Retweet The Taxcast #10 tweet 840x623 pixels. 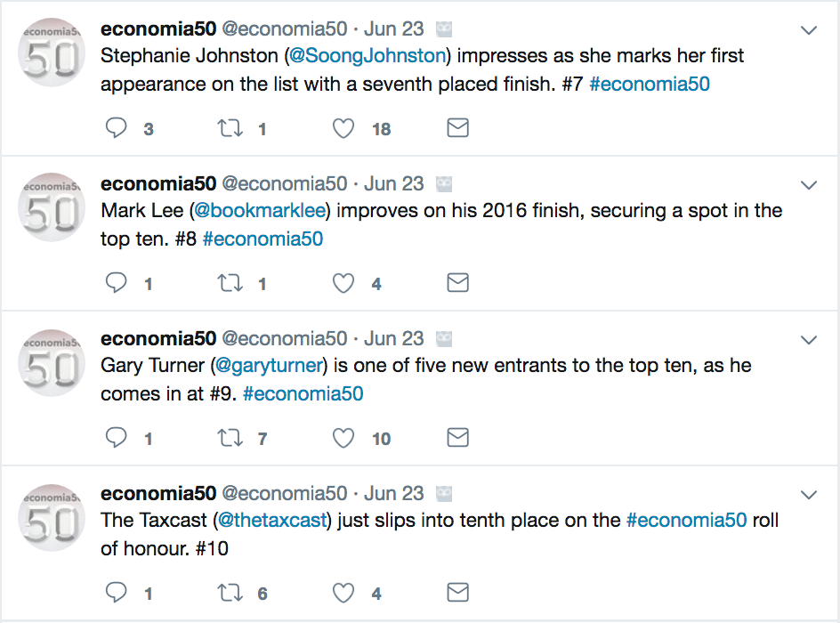click(x=230, y=593)
